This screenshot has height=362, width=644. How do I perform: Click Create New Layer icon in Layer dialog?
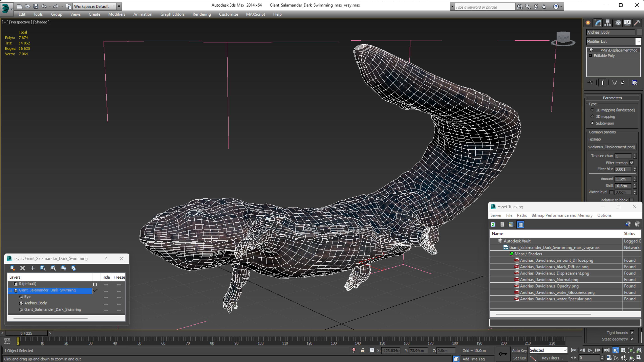pyautogui.click(x=12, y=268)
